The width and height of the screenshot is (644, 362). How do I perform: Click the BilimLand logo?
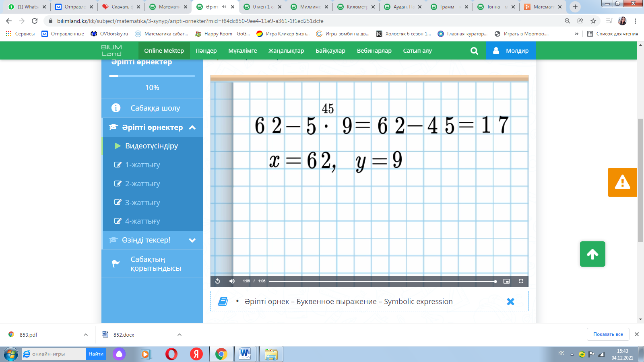(x=111, y=51)
